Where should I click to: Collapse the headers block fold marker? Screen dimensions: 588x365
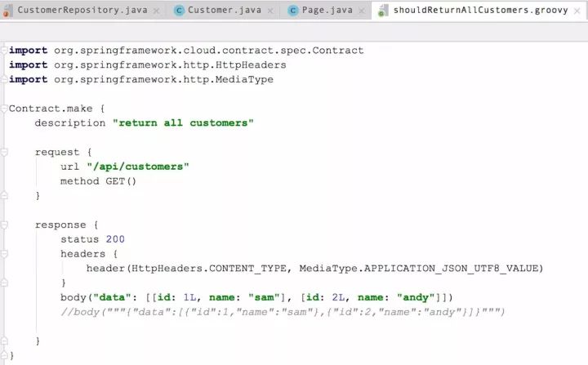[4, 254]
